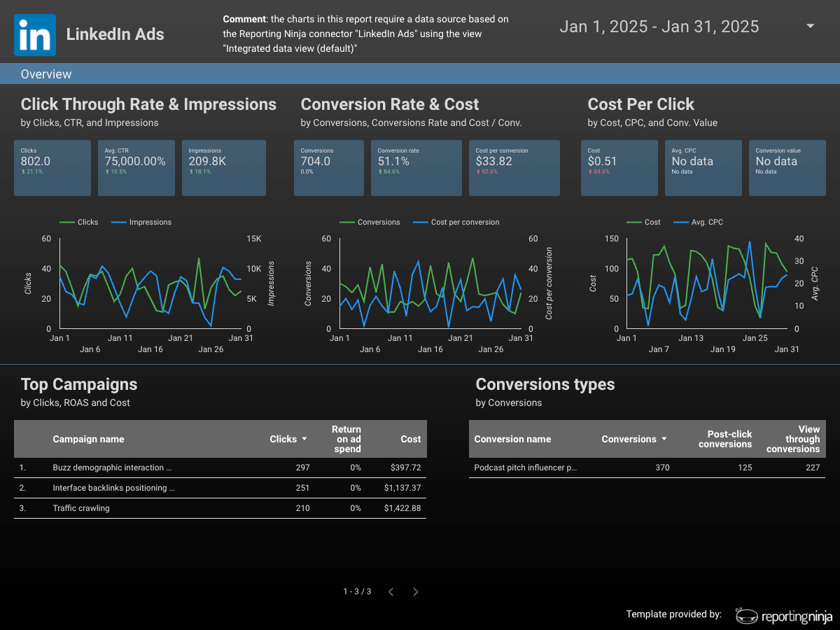Click the Cost per conversion scorecard $33.82
Image resolution: width=840 pixels, height=630 pixels.
[x=514, y=168]
